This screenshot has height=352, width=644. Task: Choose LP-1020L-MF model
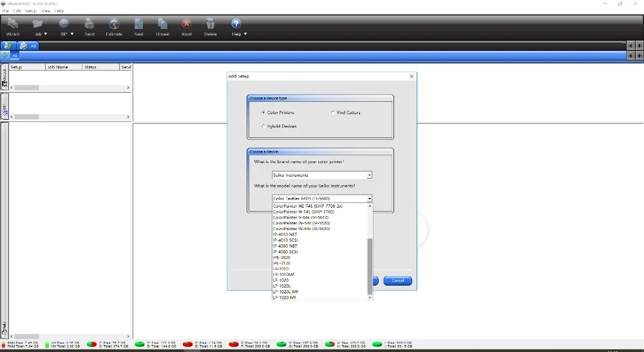pos(320,291)
